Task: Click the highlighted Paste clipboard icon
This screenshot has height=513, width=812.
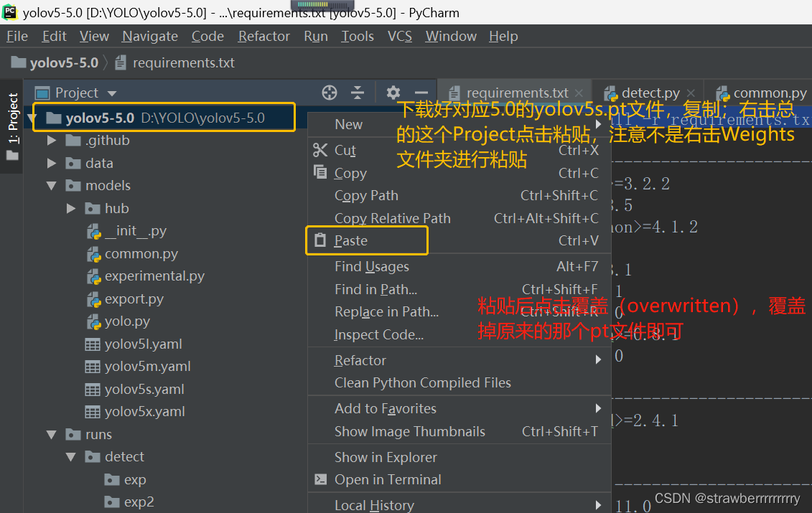Action: [320, 240]
